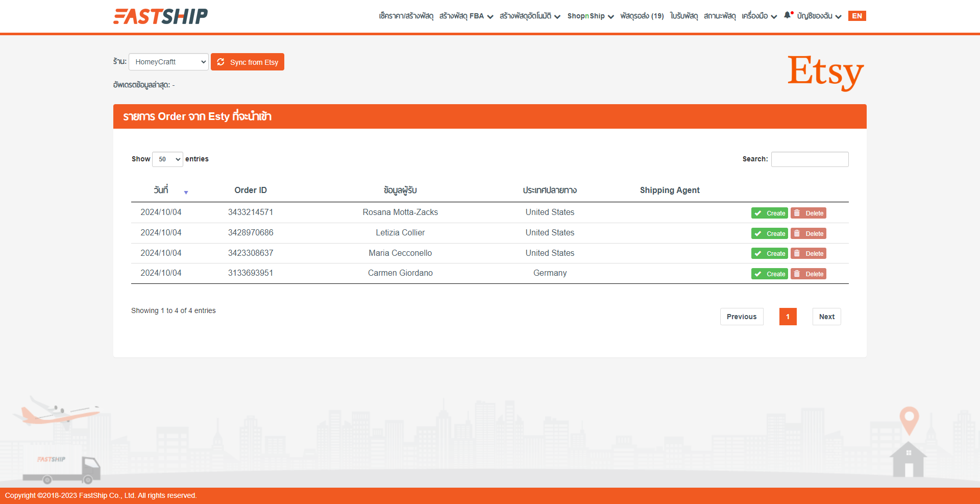Sort by the ข้อมูลผู้รับ column header
This screenshot has width=980, height=504.
coord(400,190)
